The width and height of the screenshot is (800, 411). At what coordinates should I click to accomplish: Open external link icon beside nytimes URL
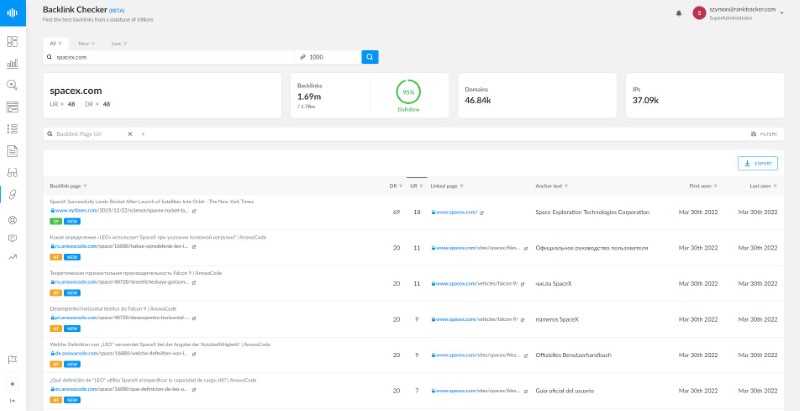[x=194, y=211]
